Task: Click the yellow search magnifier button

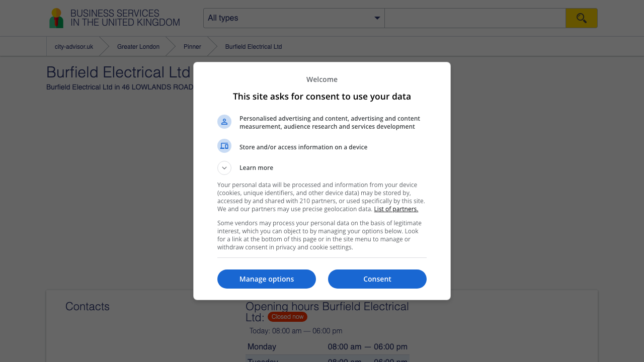Action: 581,18
